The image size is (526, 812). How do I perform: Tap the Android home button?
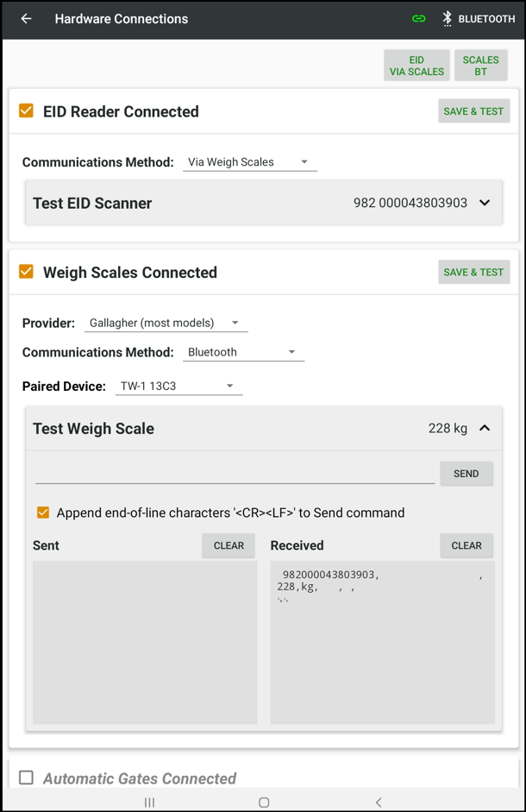coord(264,802)
